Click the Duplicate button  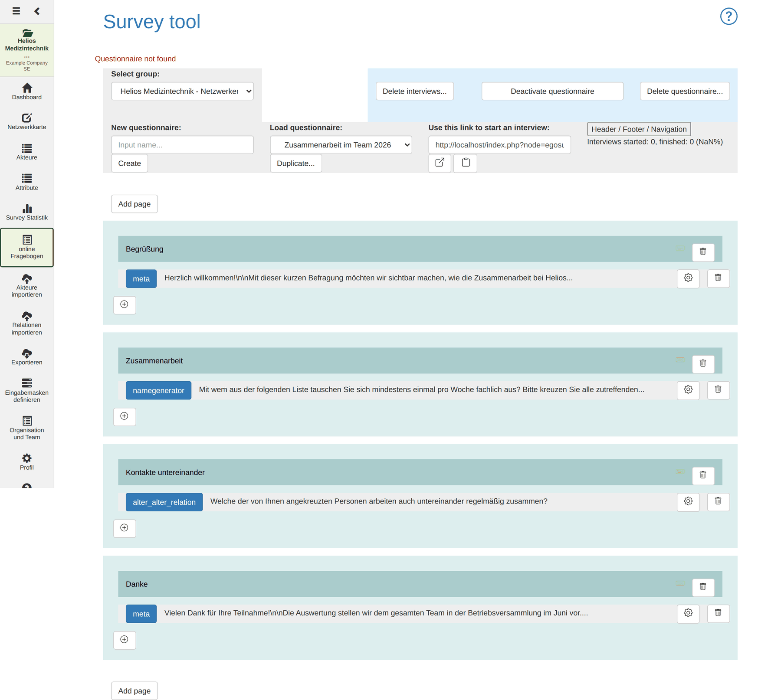[x=296, y=164]
